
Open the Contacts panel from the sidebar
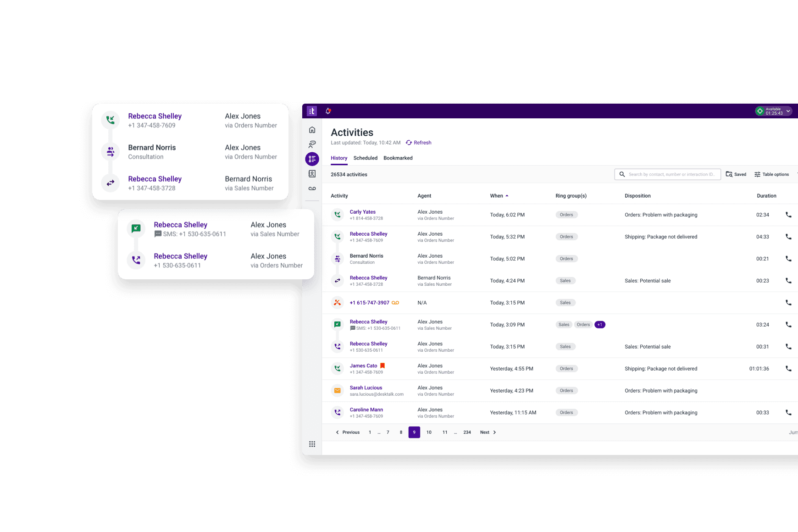click(x=312, y=174)
